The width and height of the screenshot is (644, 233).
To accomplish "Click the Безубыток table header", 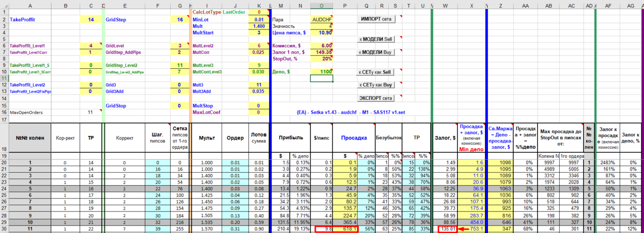I will tap(388, 138).
